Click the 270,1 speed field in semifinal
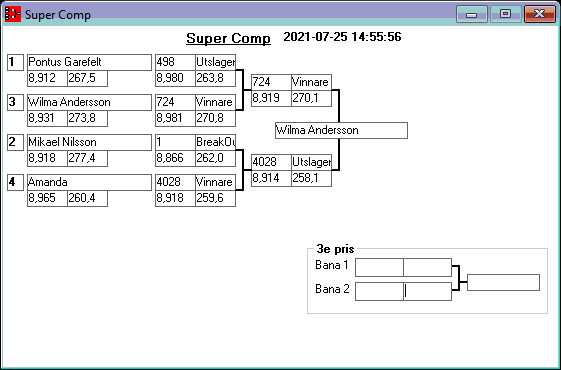Viewport: 561px width, 370px height. 311,98
